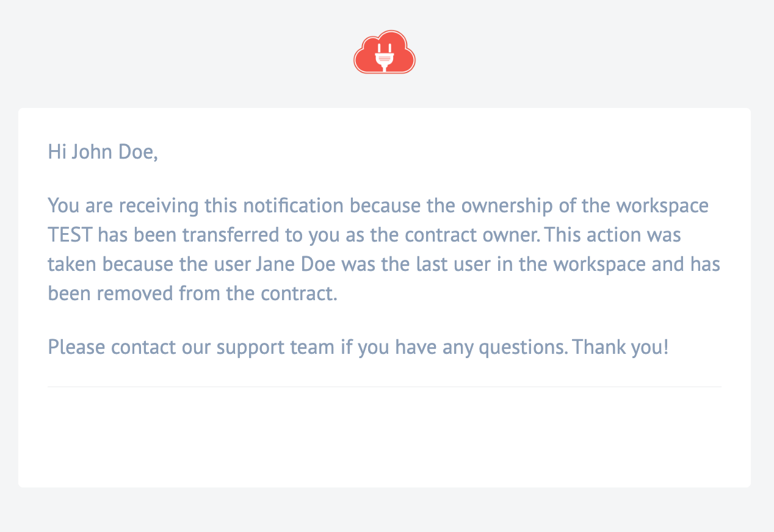Click the sentence starting "Please contact our"

358,348
